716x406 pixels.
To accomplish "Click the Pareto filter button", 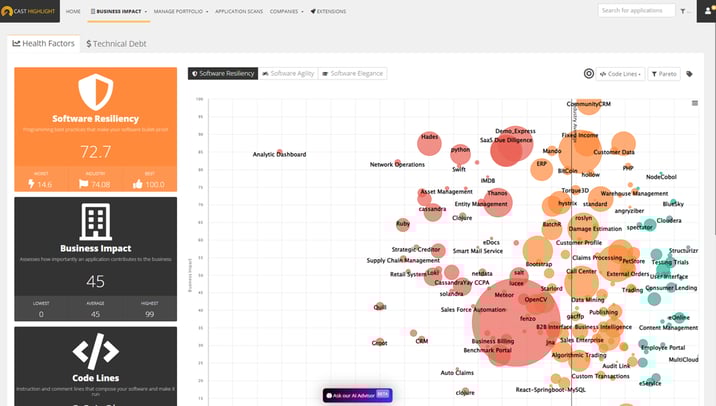I will pyautogui.click(x=663, y=74).
